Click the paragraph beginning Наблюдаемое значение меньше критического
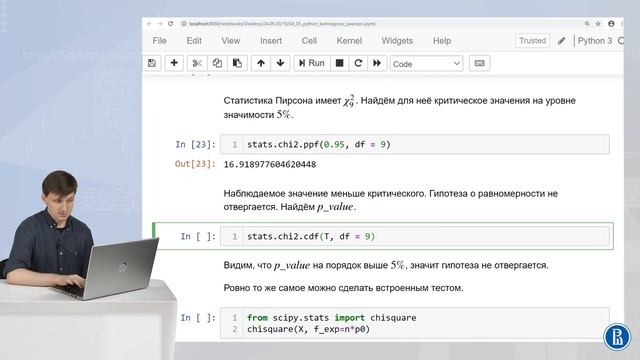Image resolution: width=640 pixels, height=360 pixels. pos(391,200)
